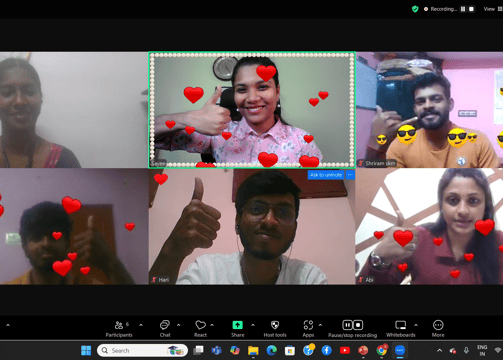Pause recording using the top-bar pause button
The height and width of the screenshot is (360, 503).
point(463,9)
